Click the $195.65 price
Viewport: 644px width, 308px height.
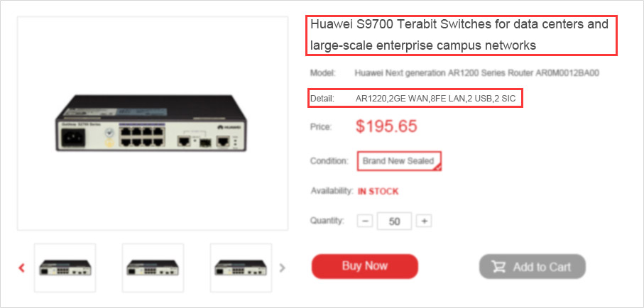[386, 126]
